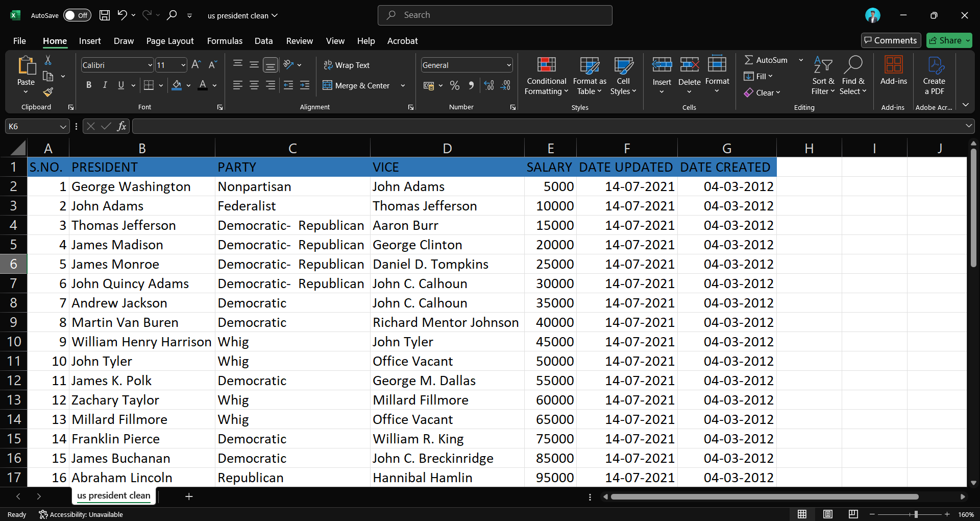The height and width of the screenshot is (521, 980).
Task: Click the Paste clipboard icon
Action: coord(26,66)
